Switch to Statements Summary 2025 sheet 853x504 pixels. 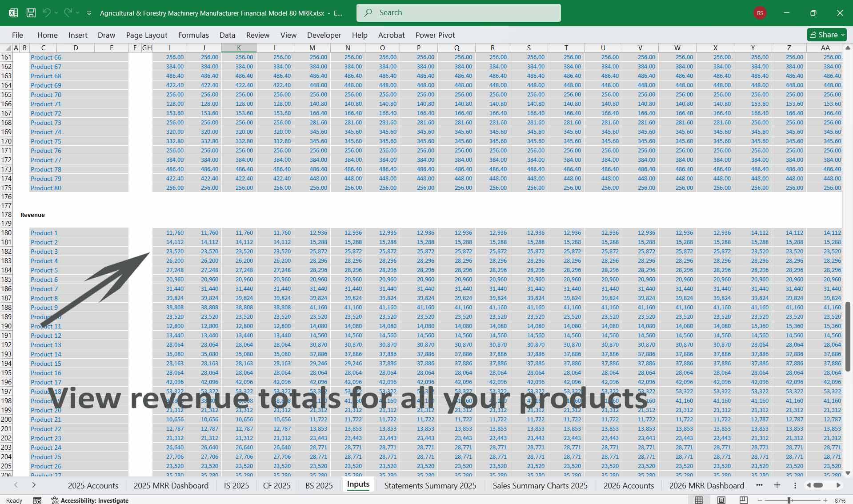click(430, 485)
